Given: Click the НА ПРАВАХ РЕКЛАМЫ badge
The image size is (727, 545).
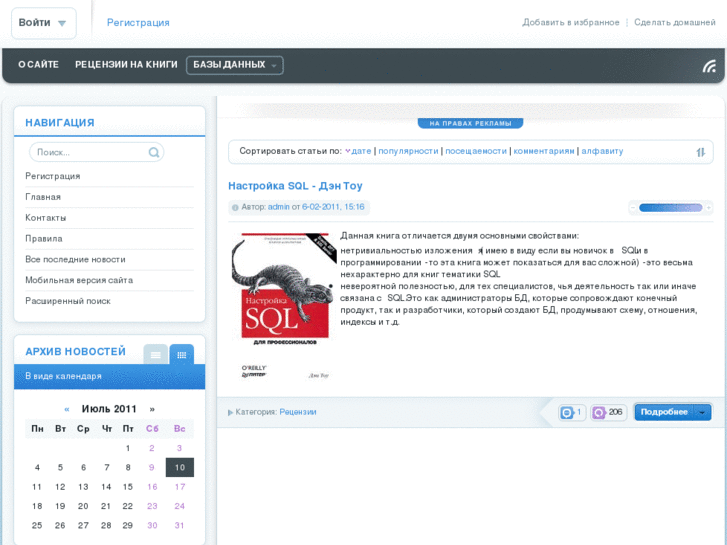Looking at the screenshot, I should [x=470, y=123].
